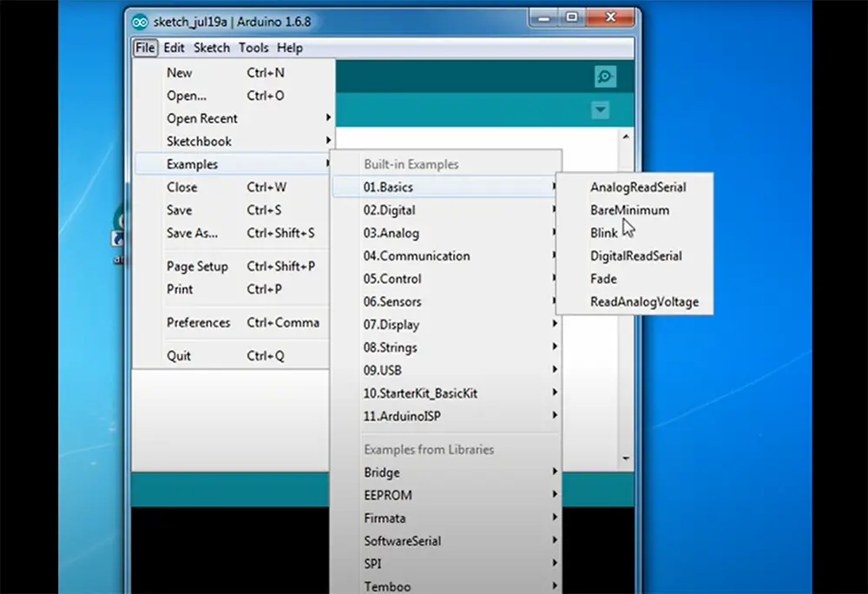
Task: Expand the EEPROM library examples
Action: click(446, 495)
